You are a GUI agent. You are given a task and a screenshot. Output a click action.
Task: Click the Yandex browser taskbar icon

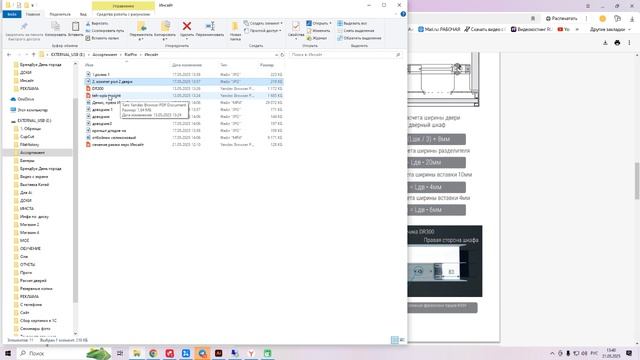(x=251, y=353)
